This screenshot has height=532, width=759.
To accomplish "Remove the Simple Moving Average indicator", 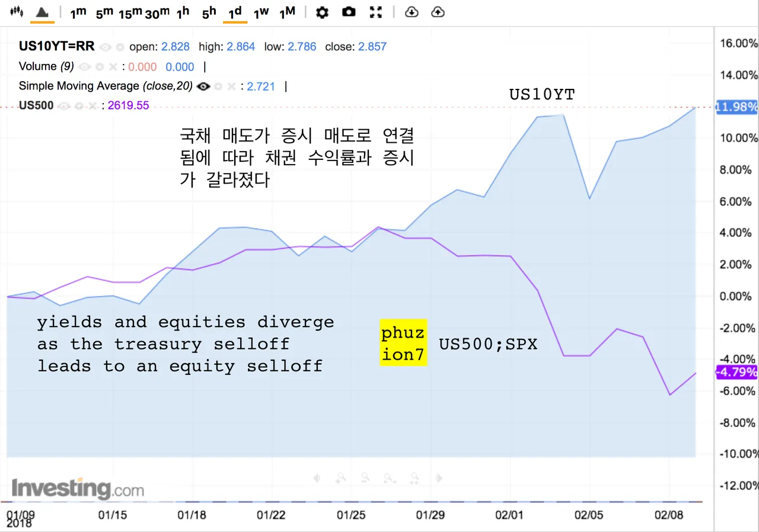I will (232, 86).
